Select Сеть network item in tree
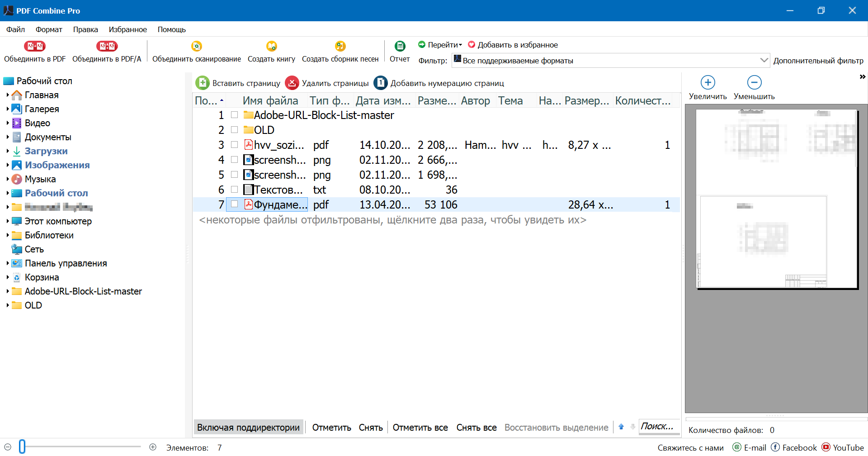 [x=34, y=249]
